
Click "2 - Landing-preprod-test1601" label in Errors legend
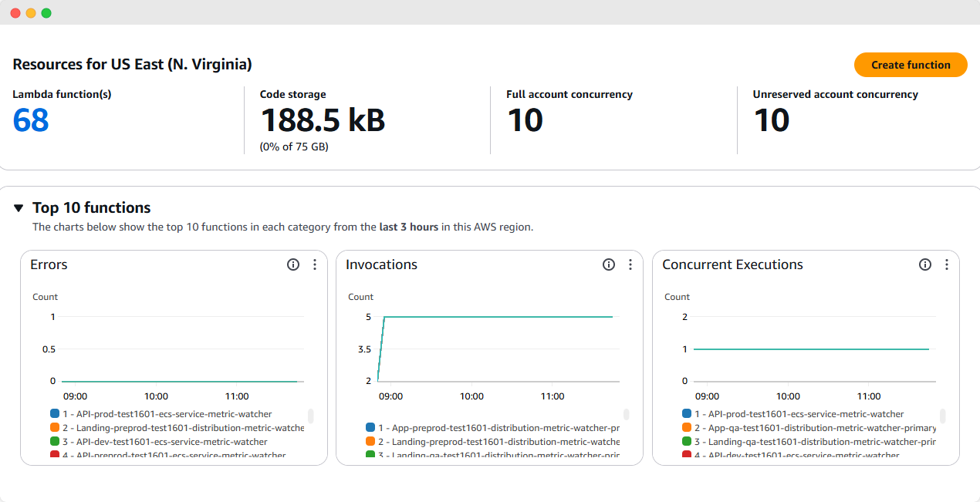[184, 428]
